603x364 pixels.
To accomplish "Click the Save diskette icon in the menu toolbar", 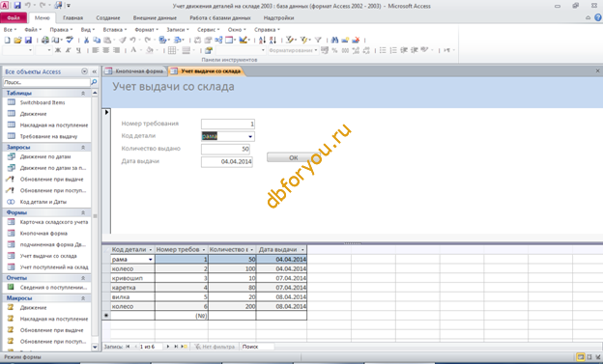I will (x=28, y=40).
